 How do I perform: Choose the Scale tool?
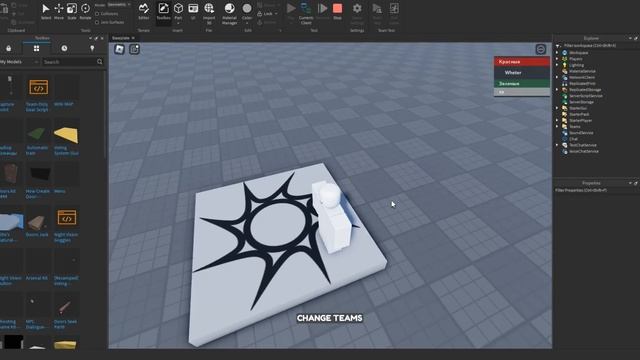(72, 11)
